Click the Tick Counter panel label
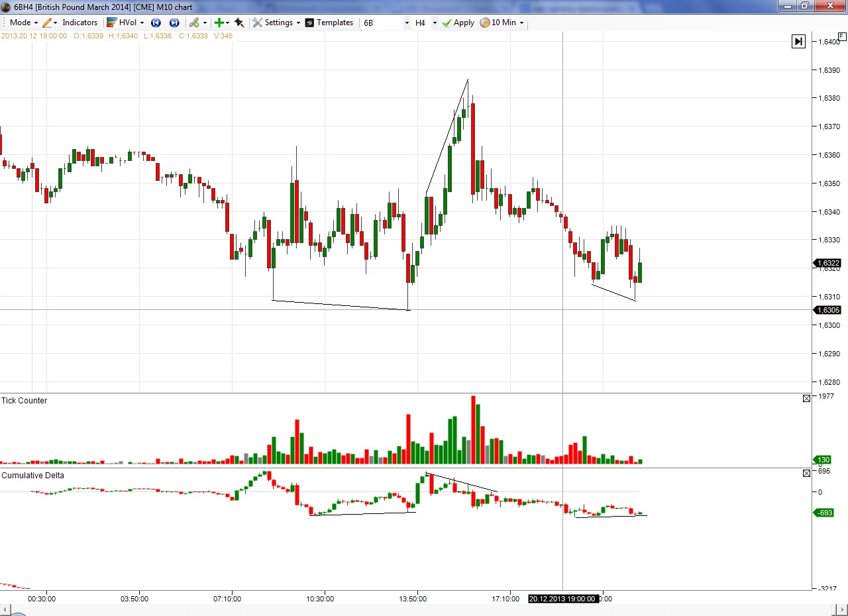The image size is (848, 616). (x=25, y=401)
